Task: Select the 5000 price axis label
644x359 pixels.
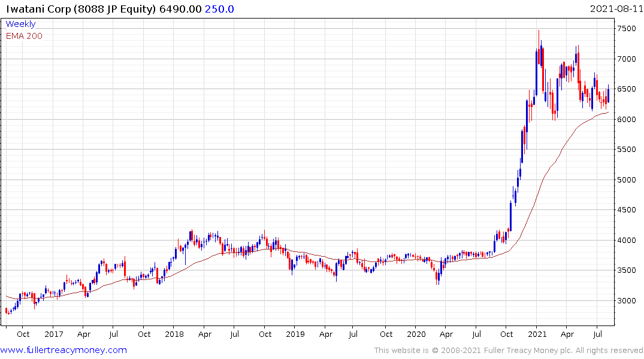Action: tap(627, 180)
